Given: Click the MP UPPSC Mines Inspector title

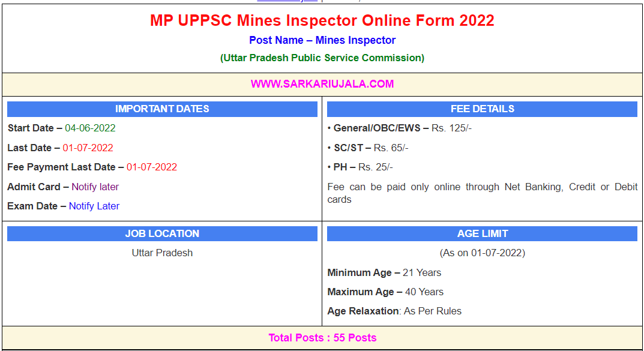Looking at the screenshot, I should click(322, 20).
